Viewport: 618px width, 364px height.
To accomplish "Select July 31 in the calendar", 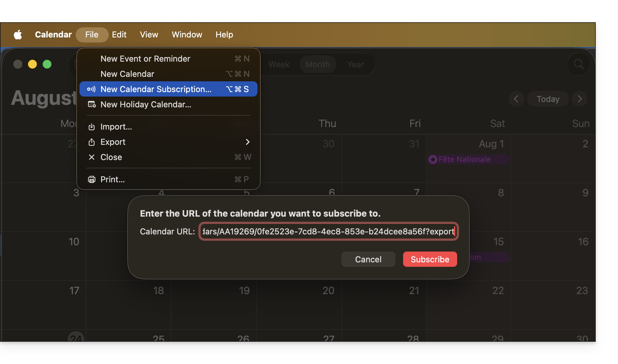I will 414,144.
